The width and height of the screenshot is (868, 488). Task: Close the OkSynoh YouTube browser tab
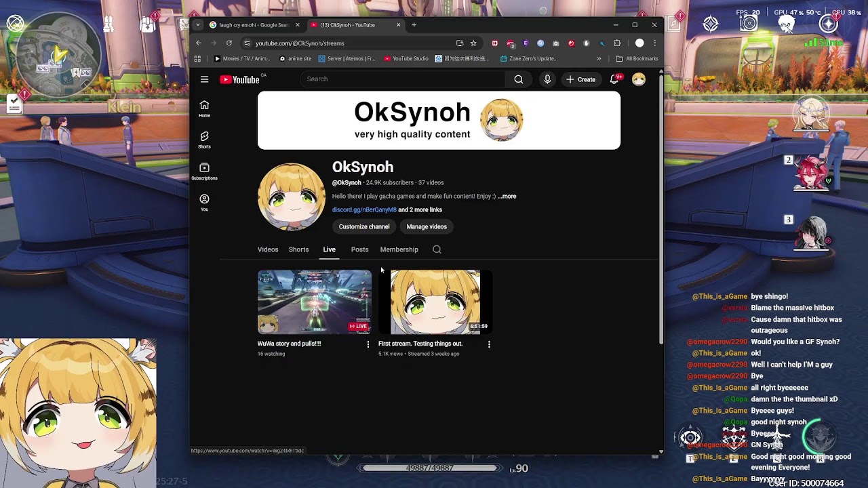tap(398, 25)
